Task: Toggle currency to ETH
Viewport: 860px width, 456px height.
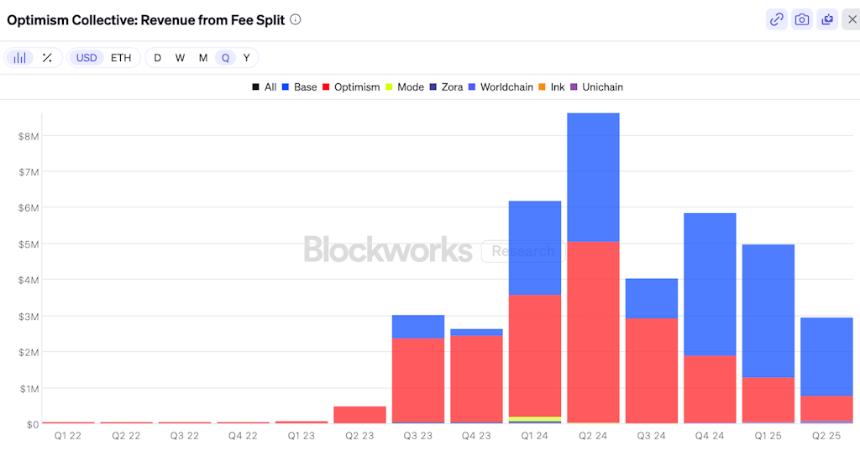Action: pos(121,58)
